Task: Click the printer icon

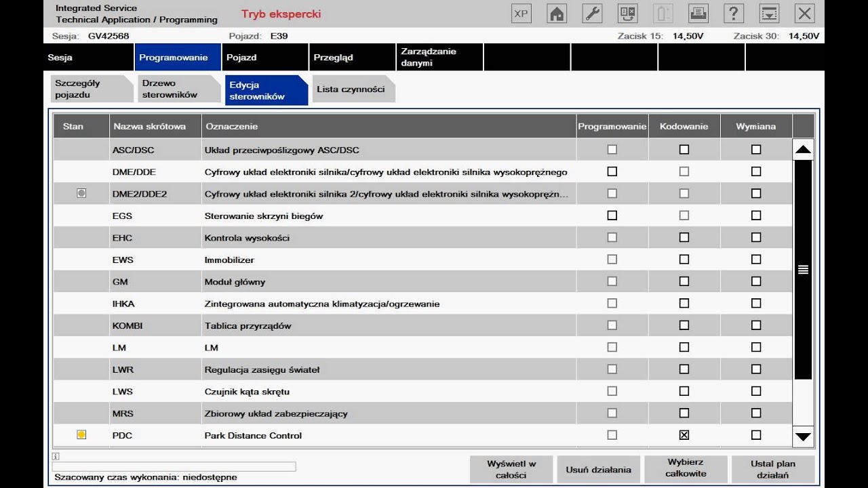Action: pyautogui.click(x=698, y=14)
